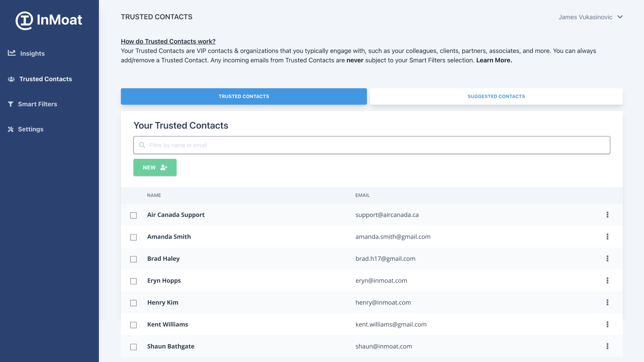The height and width of the screenshot is (362, 644).
Task: Click the Settings tools icon
Action: click(x=11, y=129)
